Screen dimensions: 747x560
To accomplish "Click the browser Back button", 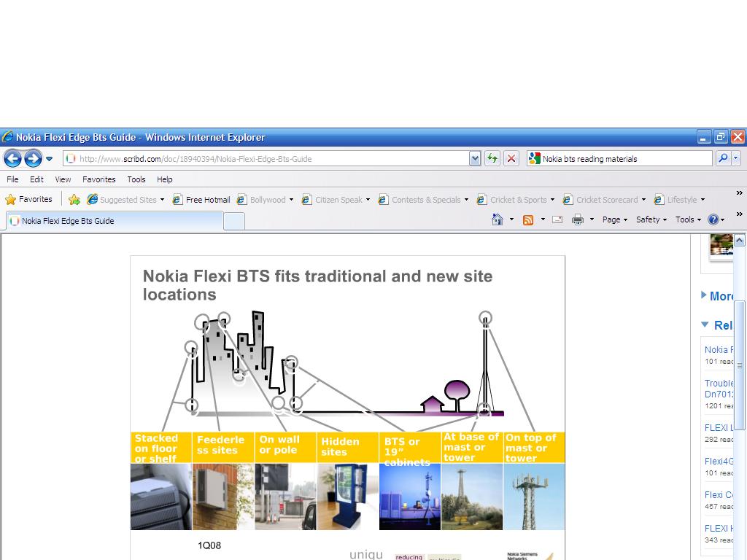I will click(x=12, y=158).
